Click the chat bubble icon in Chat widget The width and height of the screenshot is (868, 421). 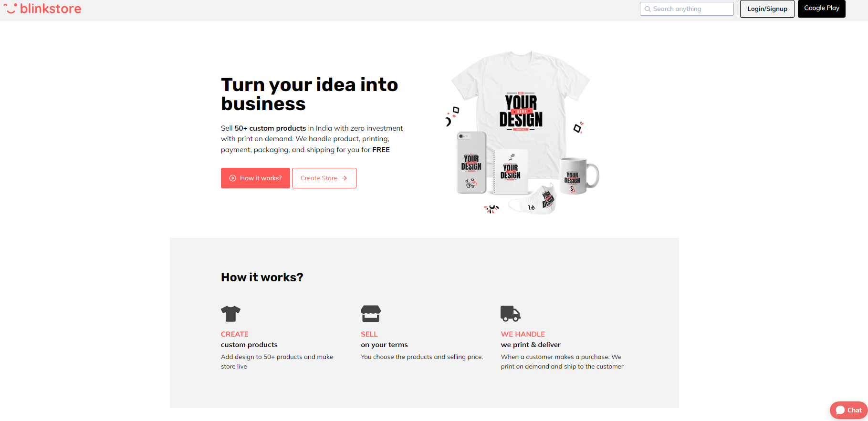tap(840, 410)
